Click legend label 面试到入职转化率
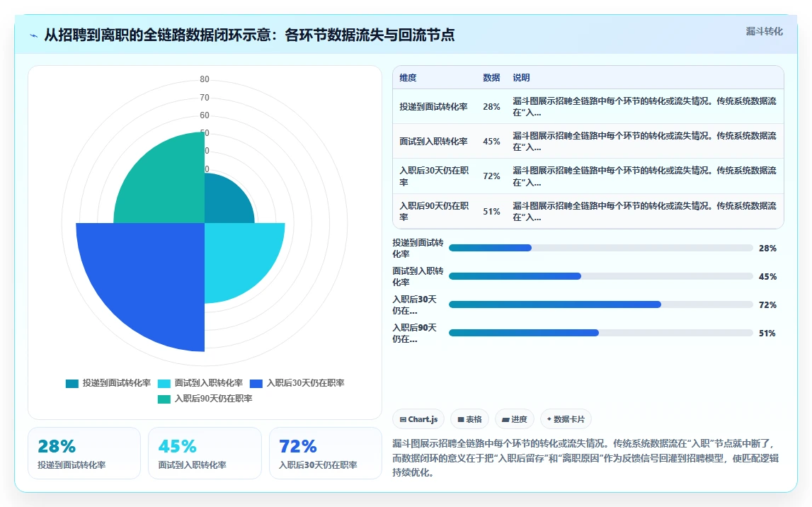Screen dimensions: 812x507 209,382
